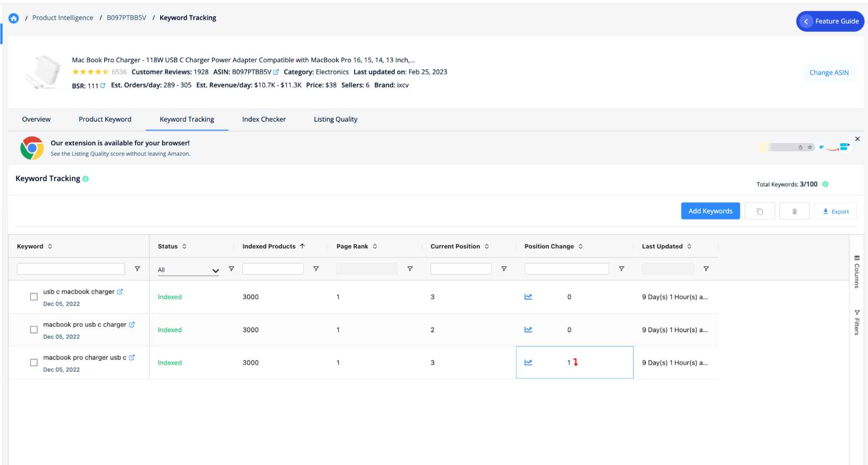Click the Feature Guide label
The width and height of the screenshot is (868, 465).
(x=837, y=21)
